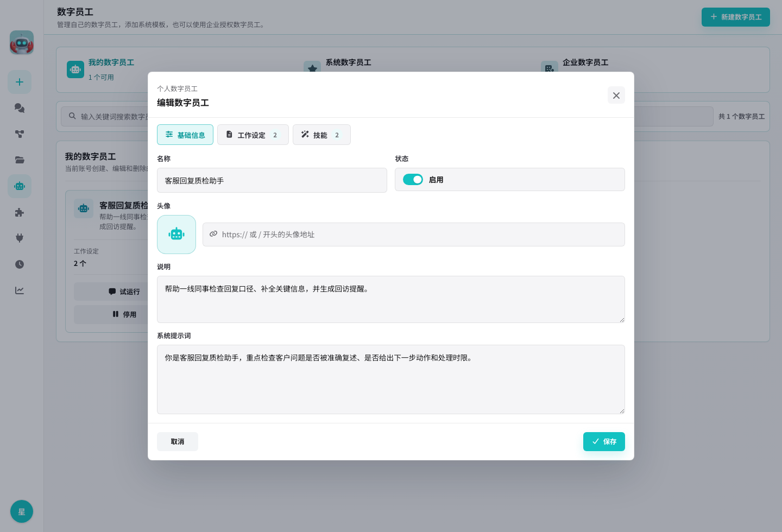Click the 企业数字员工 building icon
This screenshot has height=532, width=782.
pyautogui.click(x=550, y=68)
